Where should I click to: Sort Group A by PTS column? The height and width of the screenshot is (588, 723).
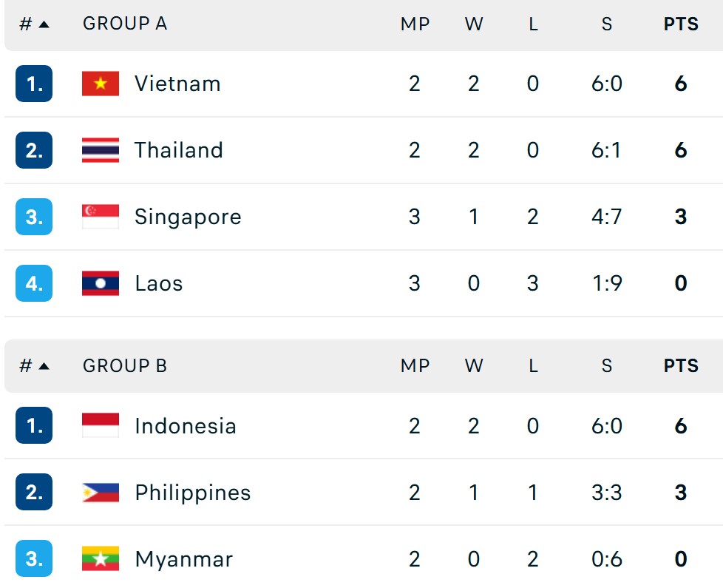(x=679, y=23)
